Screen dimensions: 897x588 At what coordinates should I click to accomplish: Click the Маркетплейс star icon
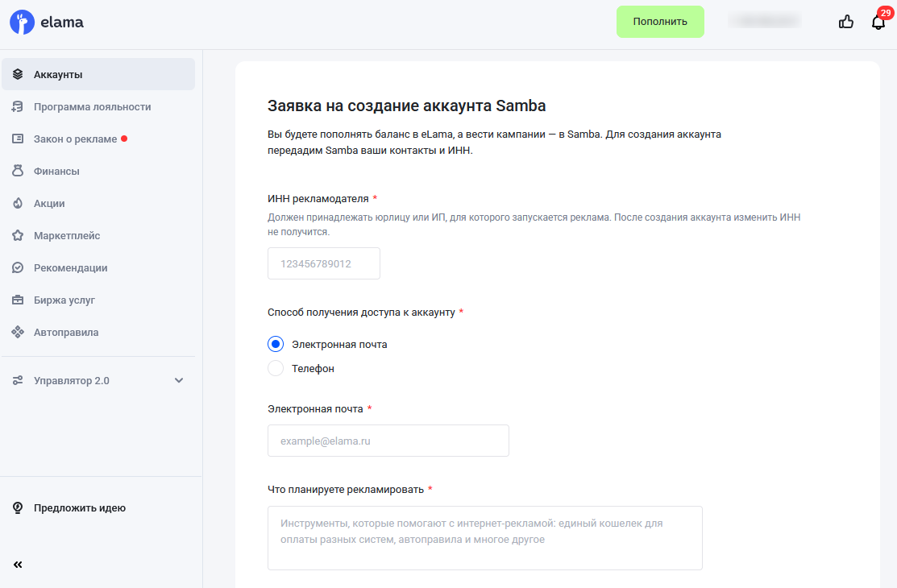18,235
